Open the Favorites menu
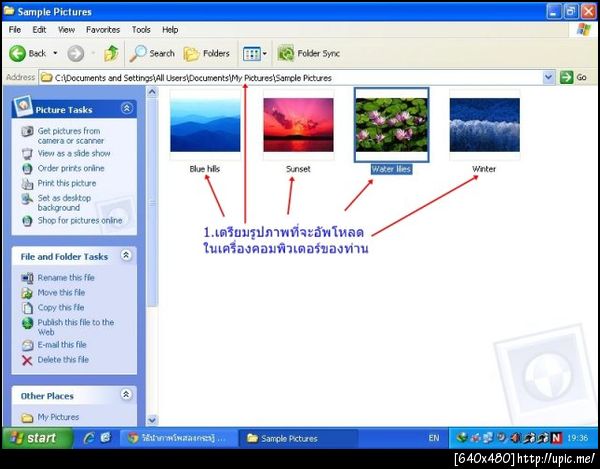600x469 pixels. tap(103, 29)
